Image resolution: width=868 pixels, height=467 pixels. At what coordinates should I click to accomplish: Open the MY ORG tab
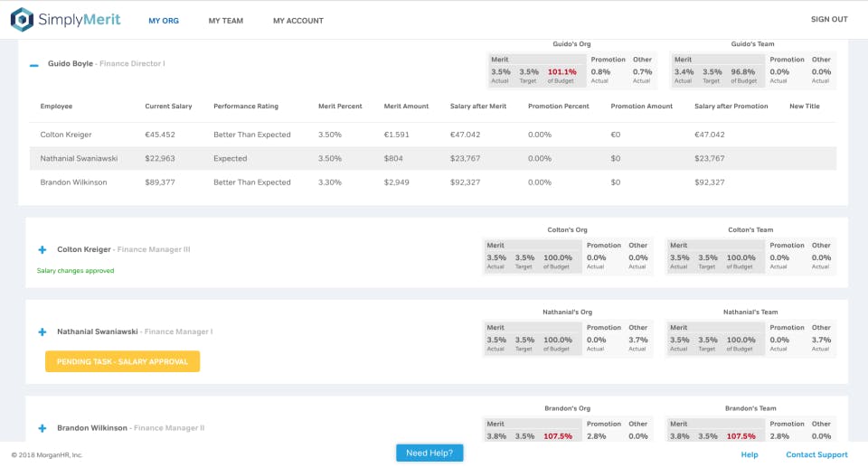pos(164,21)
